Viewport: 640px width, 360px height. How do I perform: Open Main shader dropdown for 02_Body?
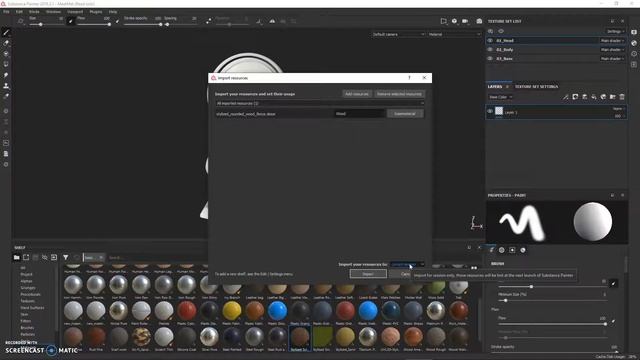pyautogui.click(x=612, y=49)
